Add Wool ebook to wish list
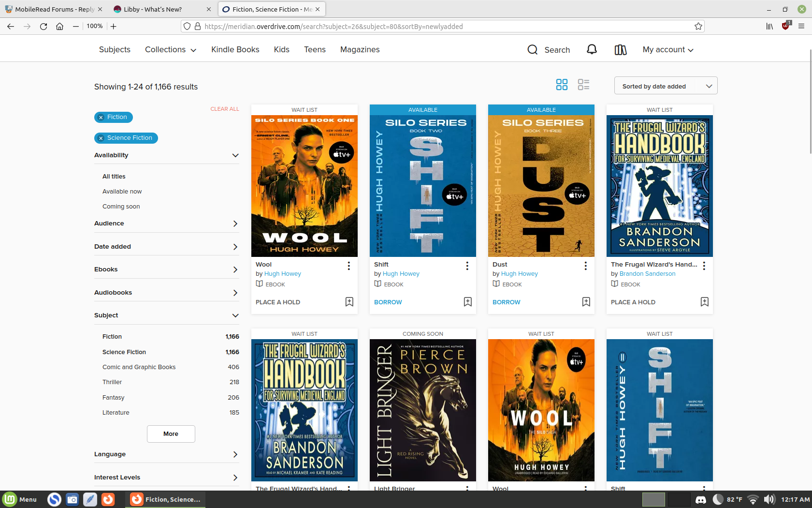The height and width of the screenshot is (508, 812). (349, 302)
